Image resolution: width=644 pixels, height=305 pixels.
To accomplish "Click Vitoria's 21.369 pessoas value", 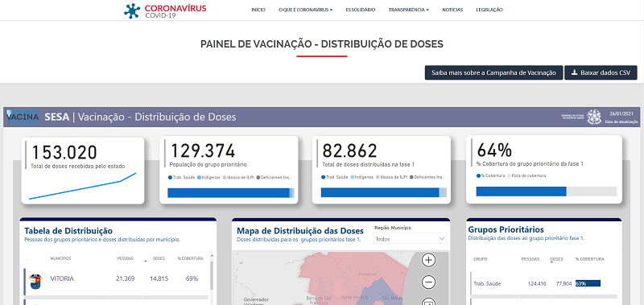I will tap(126, 278).
